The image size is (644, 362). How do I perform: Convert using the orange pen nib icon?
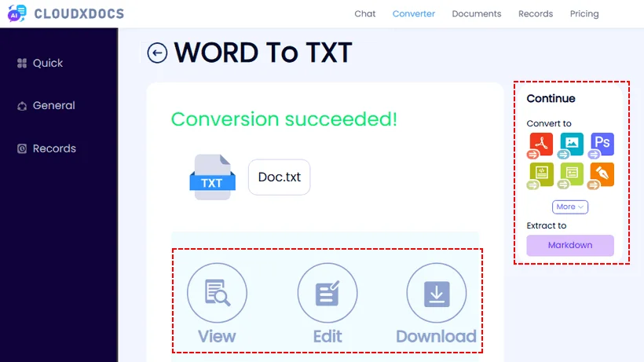pyautogui.click(x=602, y=175)
